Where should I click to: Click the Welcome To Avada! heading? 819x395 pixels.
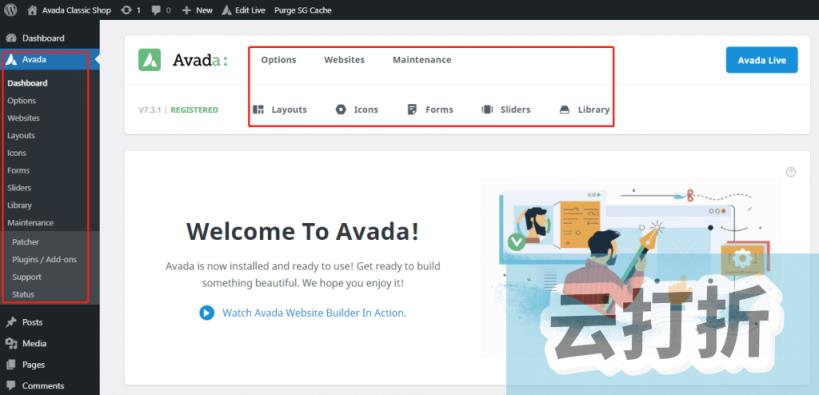tap(303, 231)
